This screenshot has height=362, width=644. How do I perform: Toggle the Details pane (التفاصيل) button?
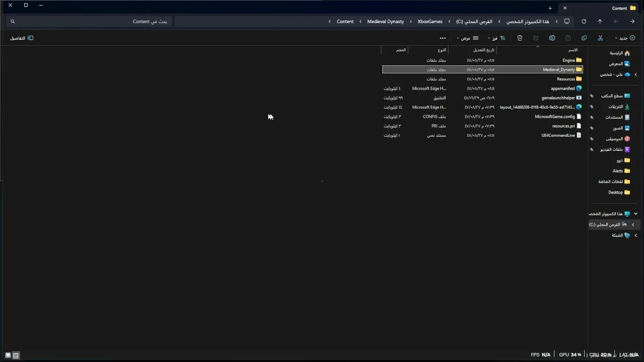(x=22, y=38)
